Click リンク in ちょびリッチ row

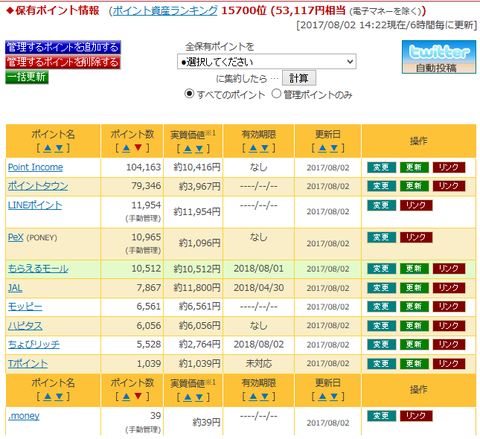[x=449, y=344]
